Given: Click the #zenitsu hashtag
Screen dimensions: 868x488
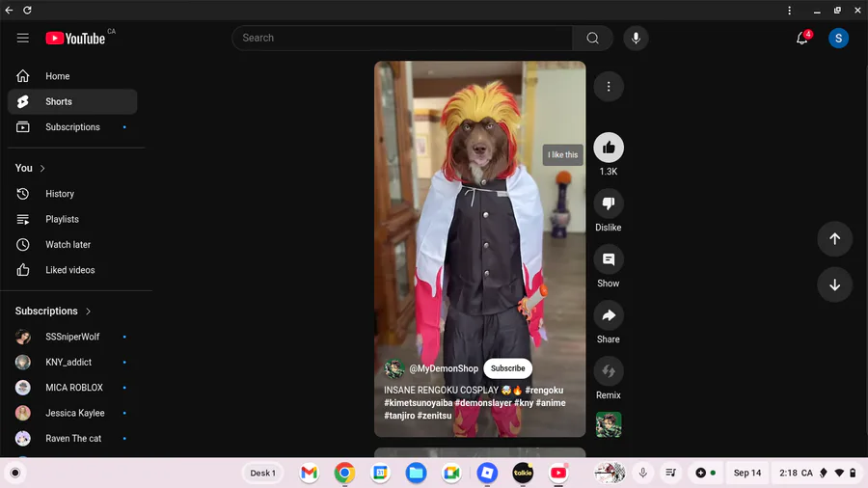Looking at the screenshot, I should pos(434,416).
